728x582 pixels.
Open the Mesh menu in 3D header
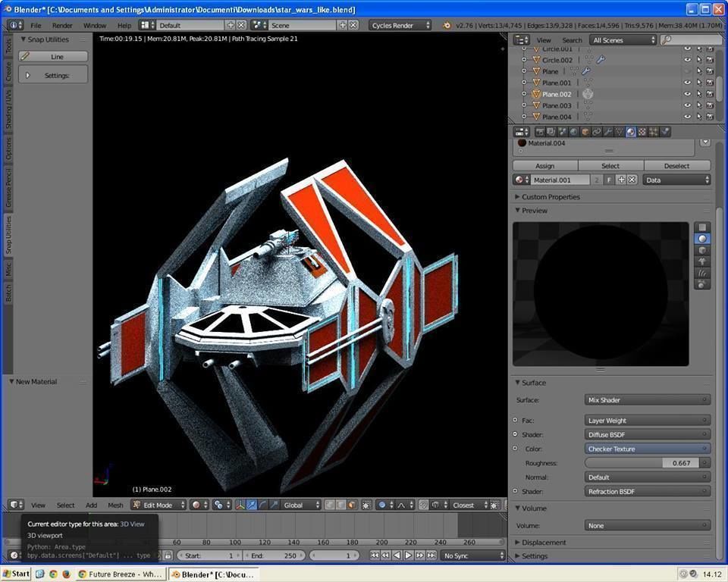pyautogui.click(x=115, y=505)
